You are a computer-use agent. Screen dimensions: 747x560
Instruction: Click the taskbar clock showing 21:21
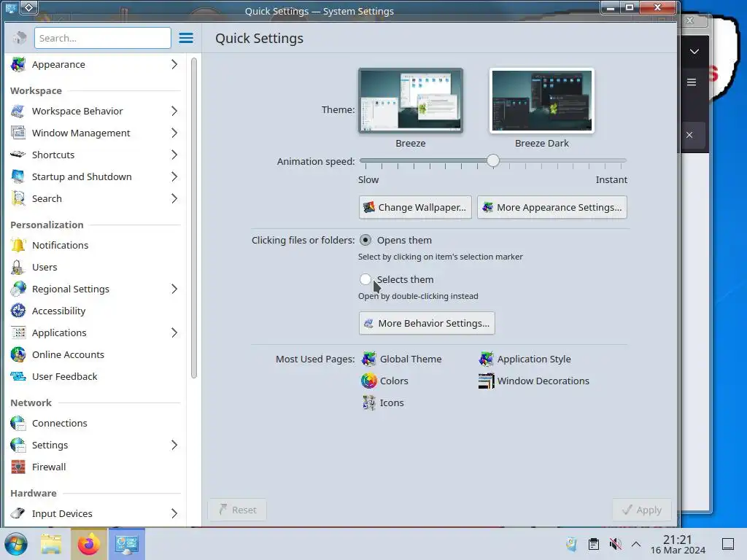[x=678, y=544]
